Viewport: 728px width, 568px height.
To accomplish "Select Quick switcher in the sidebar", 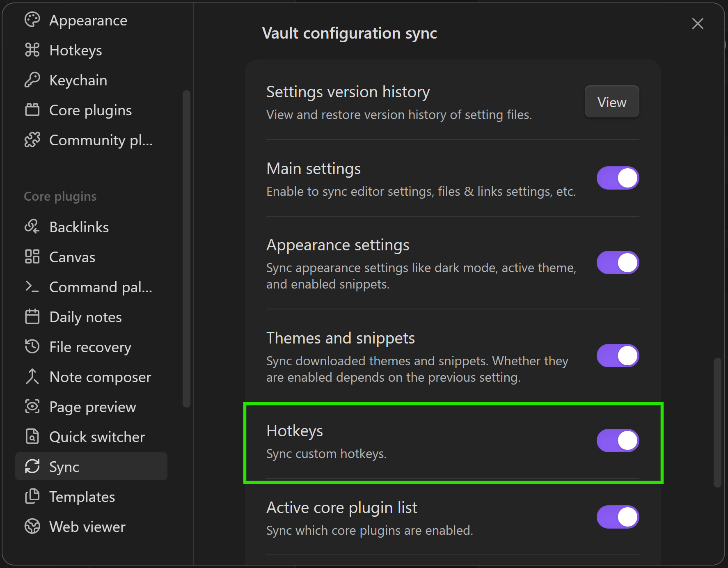I will (x=97, y=437).
